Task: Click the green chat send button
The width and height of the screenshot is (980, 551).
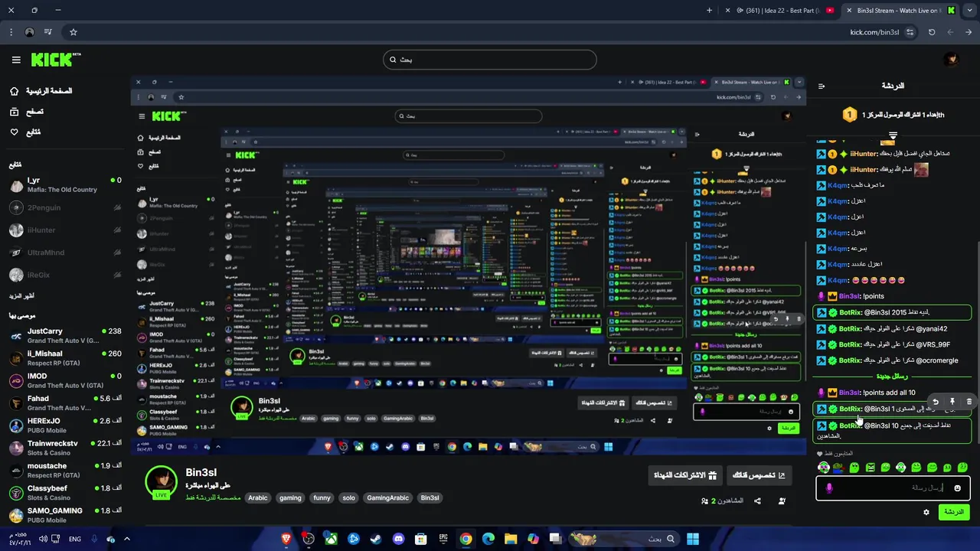Action: pos(954,512)
